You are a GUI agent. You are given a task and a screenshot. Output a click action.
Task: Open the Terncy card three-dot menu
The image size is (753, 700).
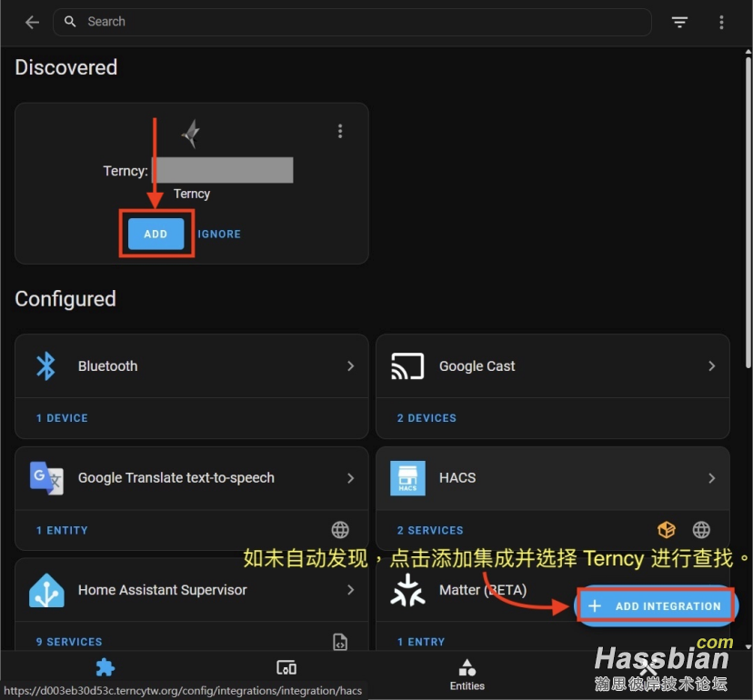tap(340, 131)
